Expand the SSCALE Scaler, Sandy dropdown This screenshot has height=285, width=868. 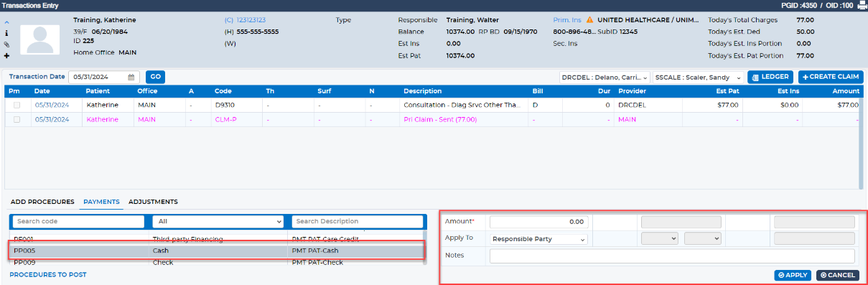(698, 77)
